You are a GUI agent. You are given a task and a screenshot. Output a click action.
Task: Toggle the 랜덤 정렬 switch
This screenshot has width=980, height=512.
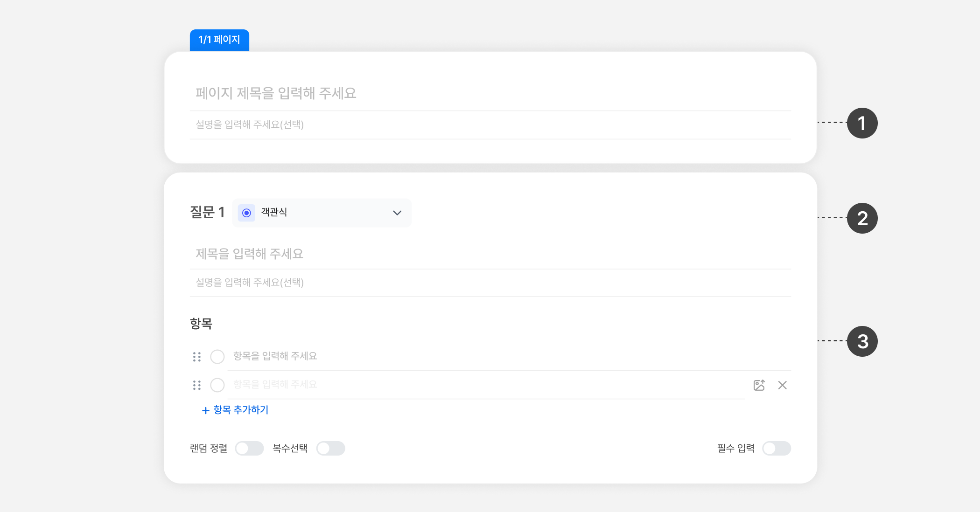[249, 449]
